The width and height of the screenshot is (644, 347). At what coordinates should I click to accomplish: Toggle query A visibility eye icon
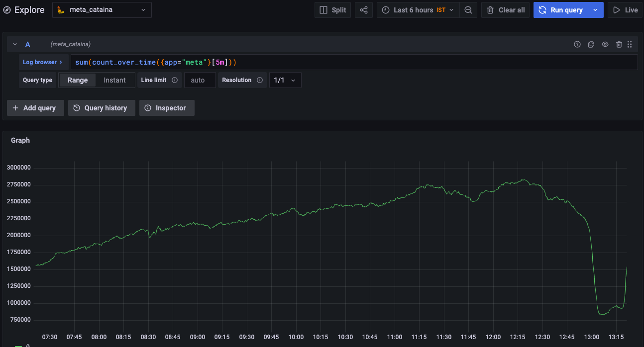click(605, 44)
